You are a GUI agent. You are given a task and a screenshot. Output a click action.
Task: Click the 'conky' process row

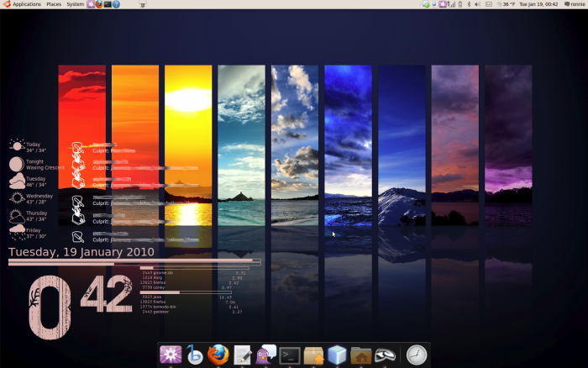coord(186,287)
